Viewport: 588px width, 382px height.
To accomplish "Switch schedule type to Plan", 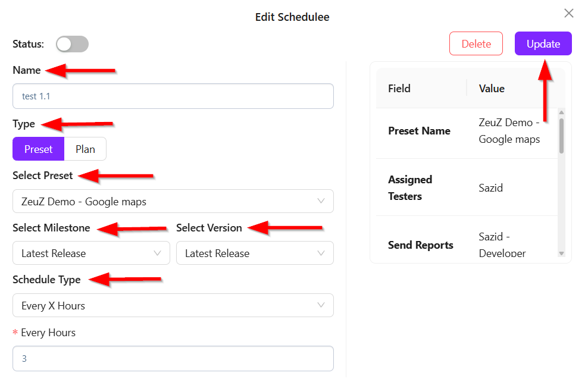I will click(x=85, y=149).
